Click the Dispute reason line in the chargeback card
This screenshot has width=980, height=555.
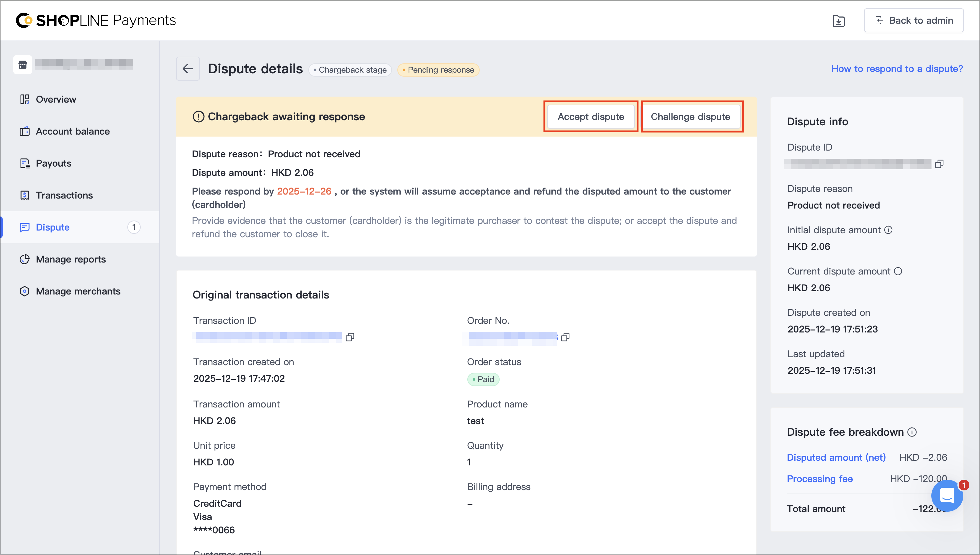[x=276, y=154]
